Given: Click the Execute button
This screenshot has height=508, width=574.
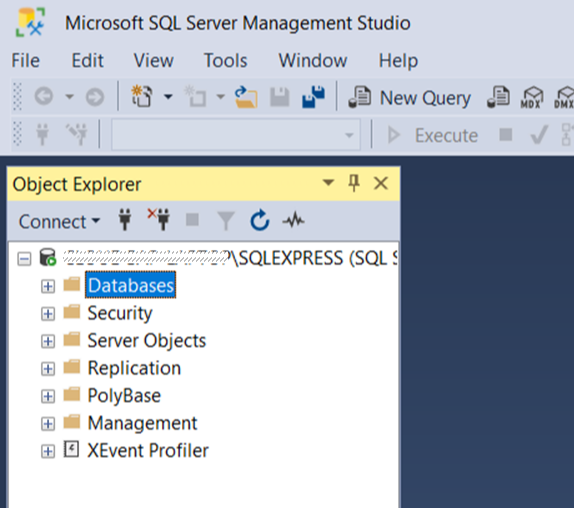Looking at the screenshot, I should (x=433, y=135).
